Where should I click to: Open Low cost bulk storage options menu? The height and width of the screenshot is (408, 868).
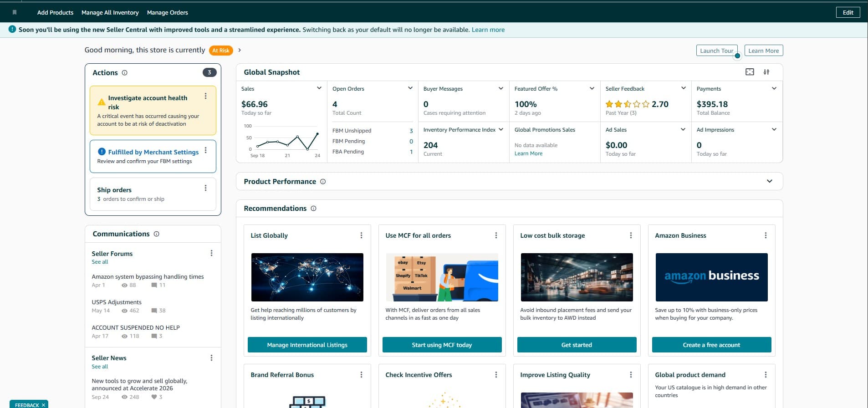coord(631,235)
